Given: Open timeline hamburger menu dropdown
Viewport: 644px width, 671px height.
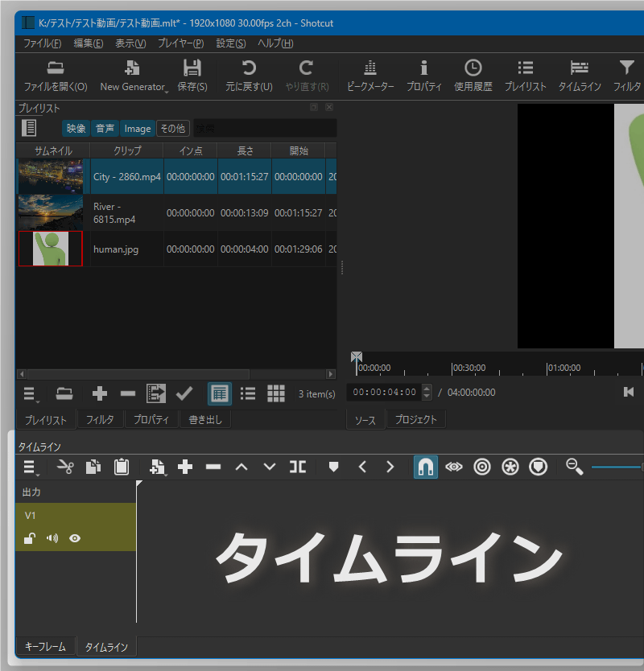Looking at the screenshot, I should coord(30,467).
